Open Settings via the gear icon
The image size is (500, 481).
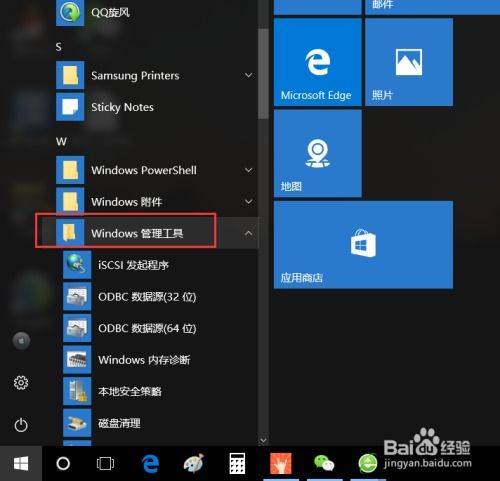(x=21, y=383)
